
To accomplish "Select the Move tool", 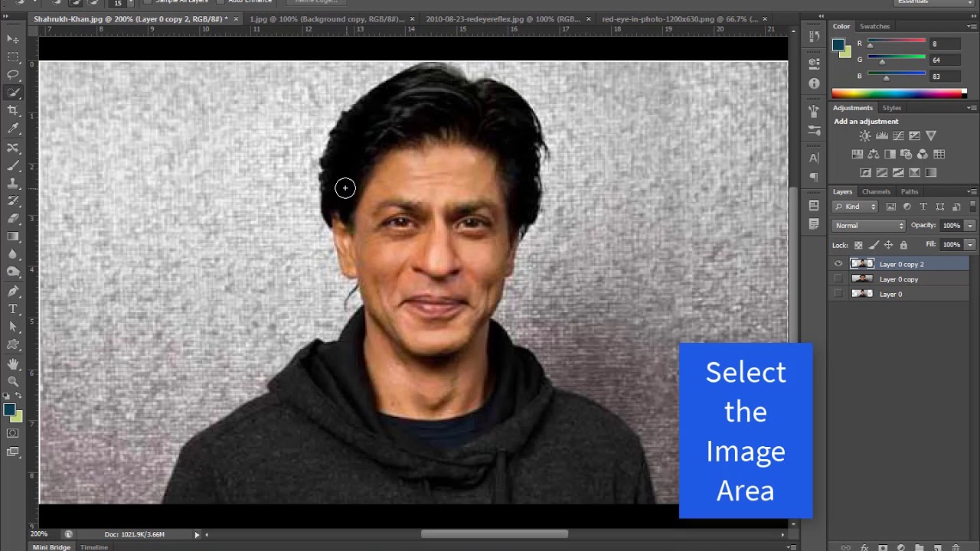I will 13,39.
